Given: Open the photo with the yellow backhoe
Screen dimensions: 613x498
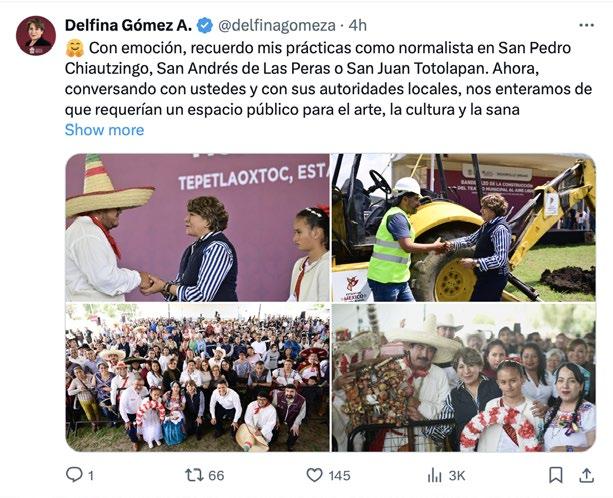Looking at the screenshot, I should click(464, 227).
